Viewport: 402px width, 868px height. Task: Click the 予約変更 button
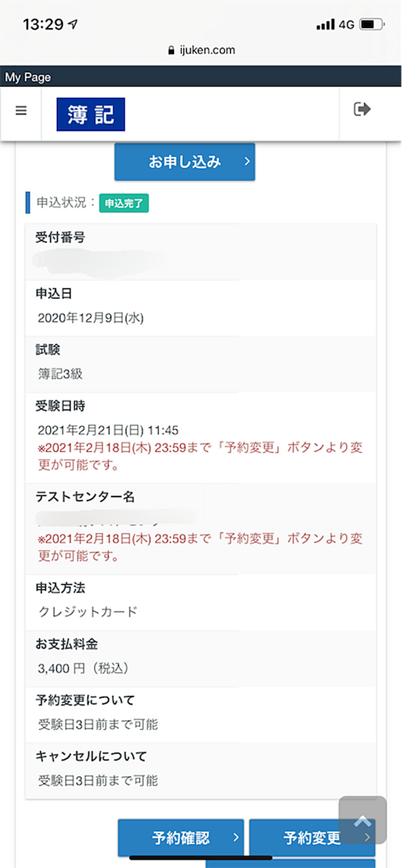tap(312, 837)
